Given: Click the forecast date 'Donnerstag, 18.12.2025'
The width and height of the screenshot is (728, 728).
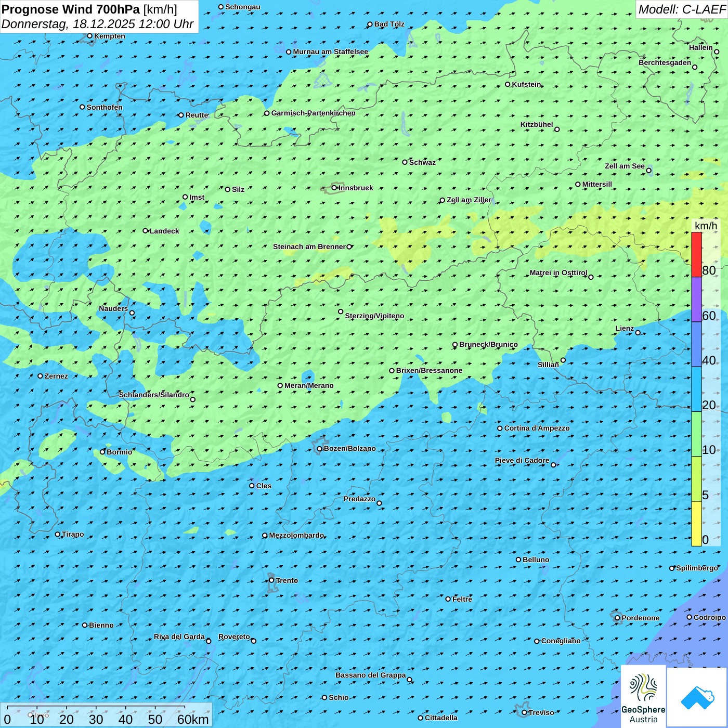Looking at the screenshot, I should click(x=68, y=24).
